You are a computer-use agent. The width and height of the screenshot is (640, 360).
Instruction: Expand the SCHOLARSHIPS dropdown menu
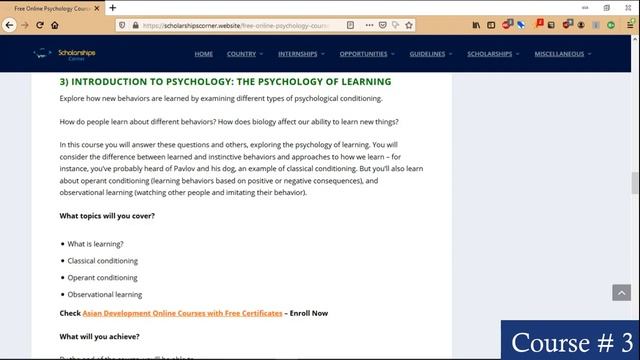pyautogui.click(x=493, y=54)
